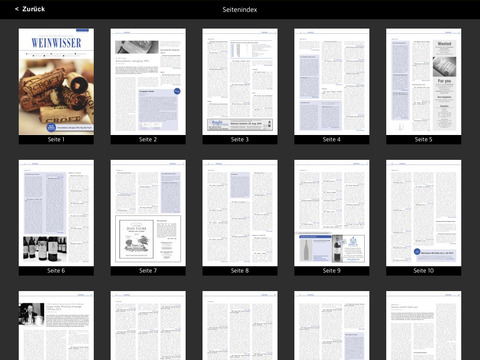Click the back chevron beside Zurück

click(x=17, y=9)
